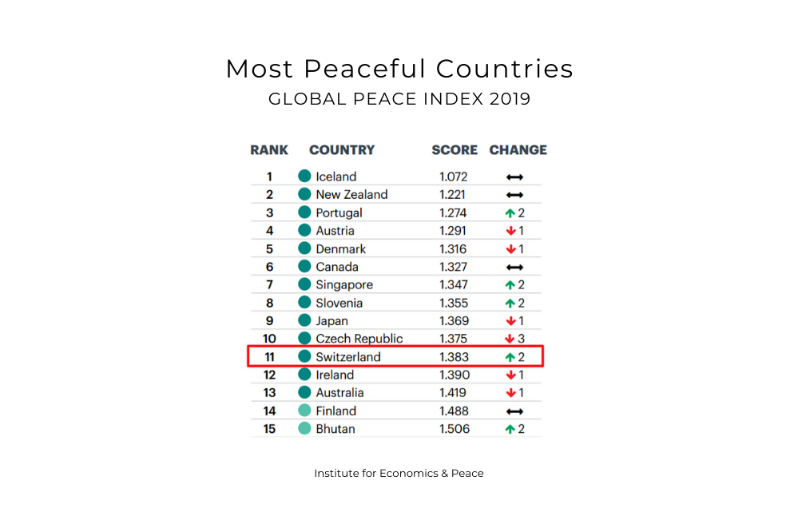Image resolution: width=798 pixels, height=532 pixels.
Task: Click rank number 15 for Bhutan
Action: (x=269, y=429)
